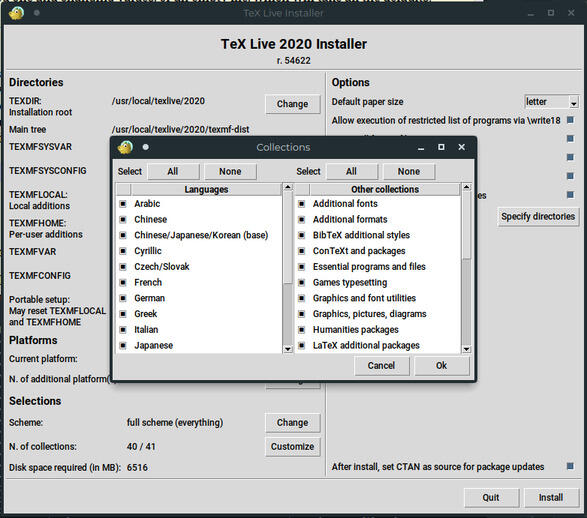Toggle the Greek checkbox
The width and height of the screenshot is (587, 518).
[122, 314]
